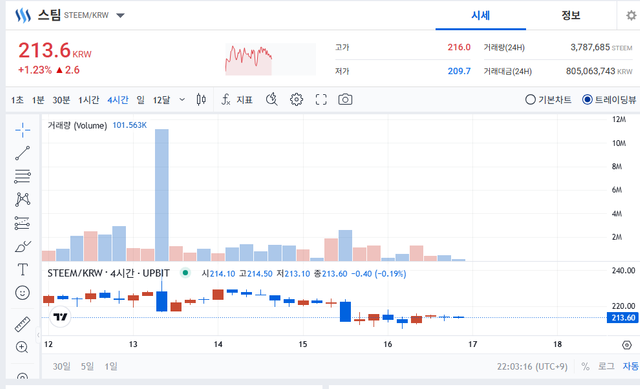The height and width of the screenshot is (389, 640).
Task: Toggle the 로그 scale option
Action: click(x=606, y=367)
